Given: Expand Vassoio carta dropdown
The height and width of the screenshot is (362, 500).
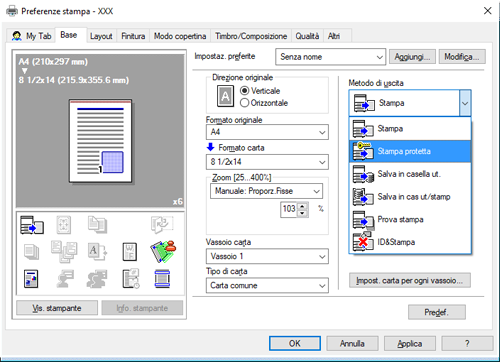Looking at the screenshot, I should pos(267,256).
